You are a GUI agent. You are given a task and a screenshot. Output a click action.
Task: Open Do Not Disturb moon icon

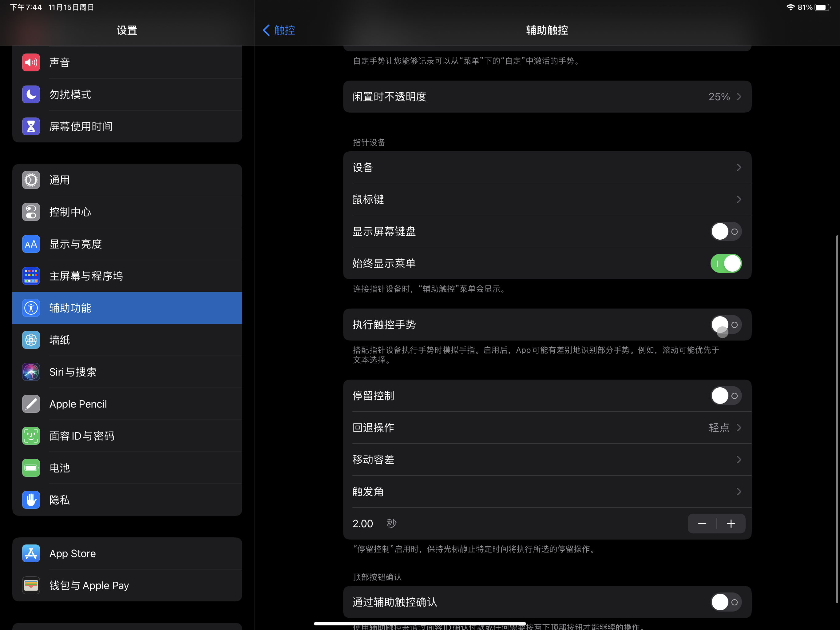tap(31, 94)
